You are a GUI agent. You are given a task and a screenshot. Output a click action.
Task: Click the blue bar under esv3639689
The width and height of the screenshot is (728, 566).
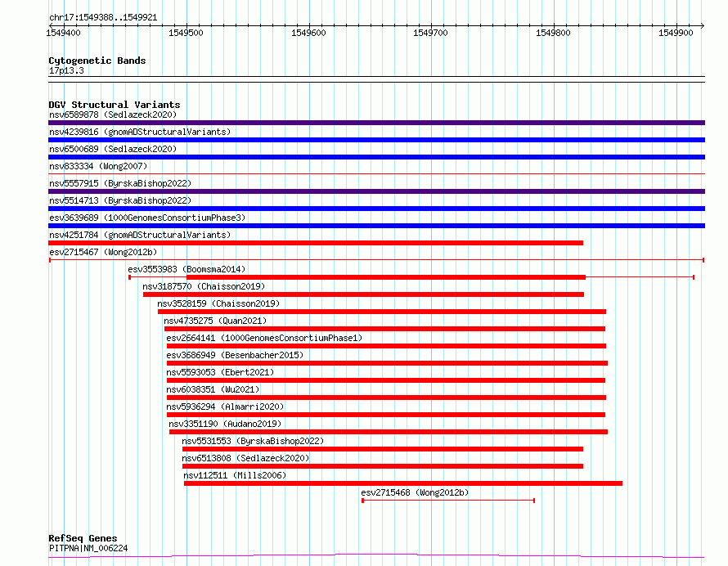[376, 226]
